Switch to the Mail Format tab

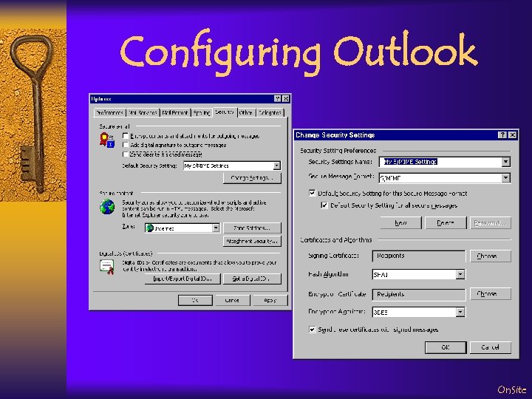(174, 112)
